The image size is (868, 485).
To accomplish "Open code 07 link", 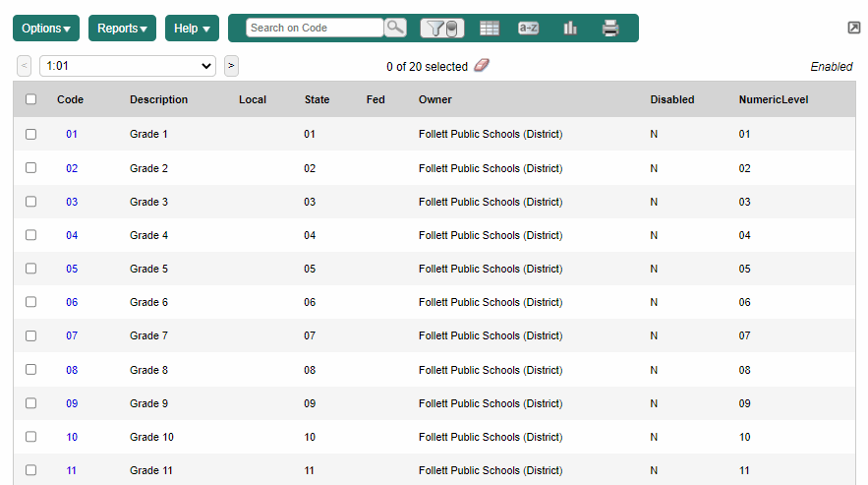I will (x=72, y=335).
